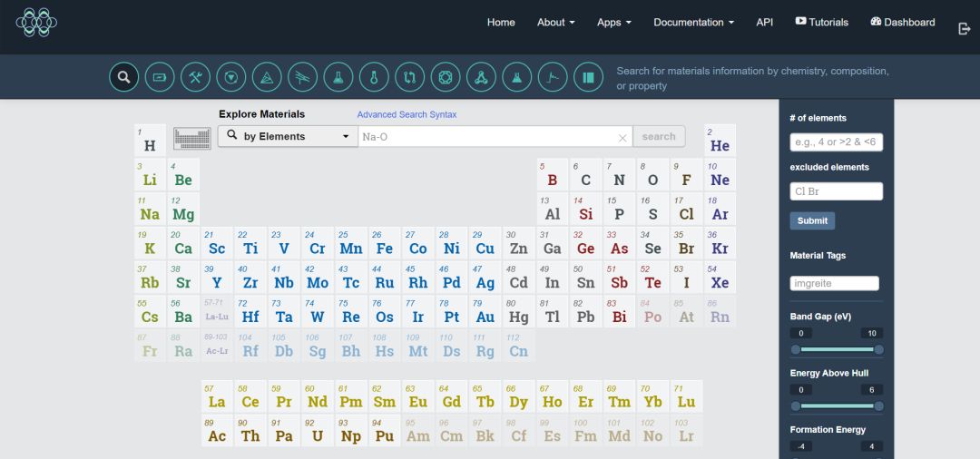Go to the Home page
The image size is (980, 459).
tap(501, 23)
